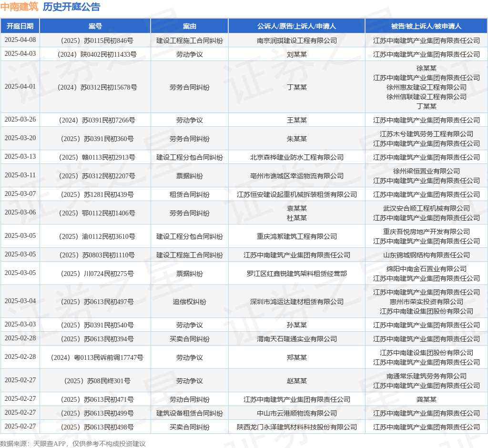This screenshot has height=448, width=488.
Task: Select case number (2025)渝0112民初3610号
Action: pyautogui.click(x=95, y=236)
